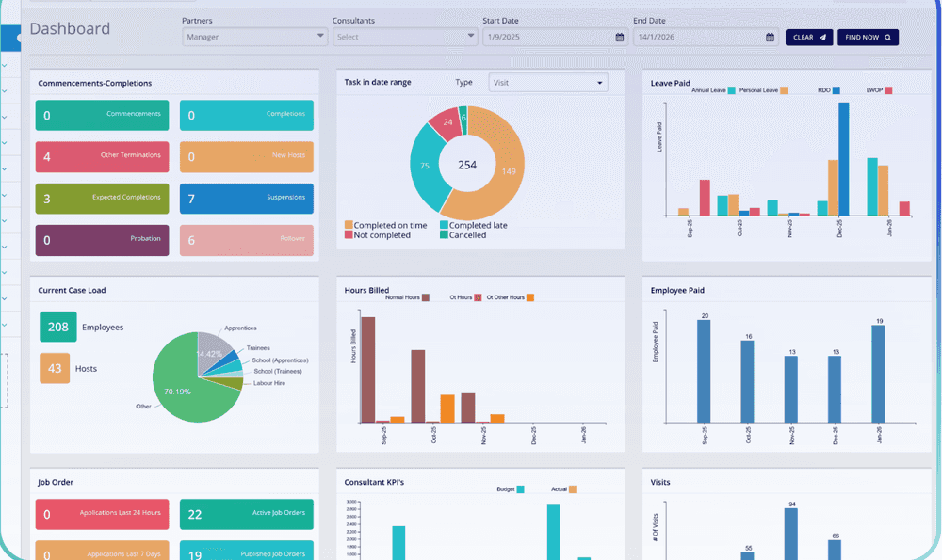Click the 75 segment of the task donut

pyautogui.click(x=425, y=167)
